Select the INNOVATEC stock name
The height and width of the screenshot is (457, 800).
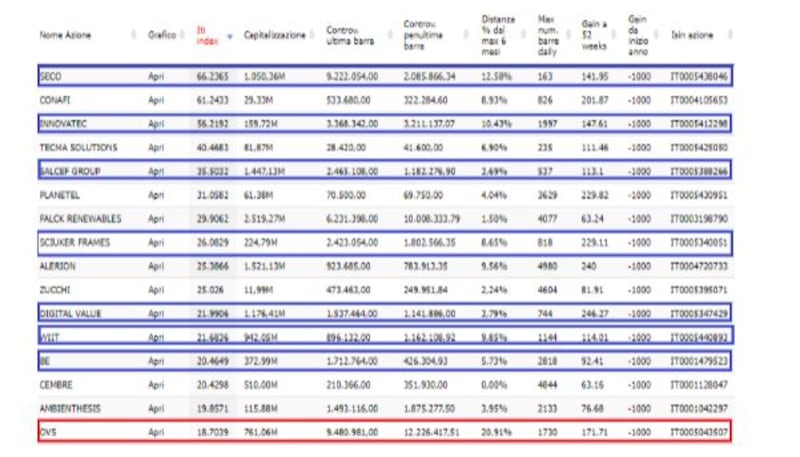(x=63, y=124)
